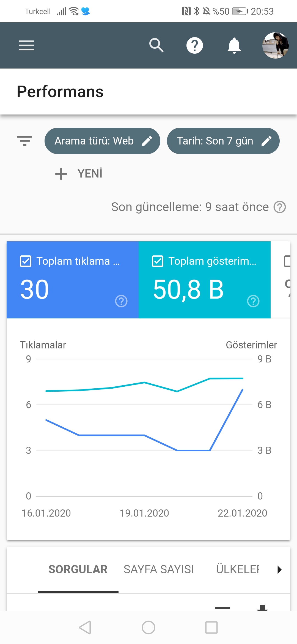Open help icon on Toplam tıklama card
Image resolution: width=297 pixels, height=644 pixels.
pos(121,301)
